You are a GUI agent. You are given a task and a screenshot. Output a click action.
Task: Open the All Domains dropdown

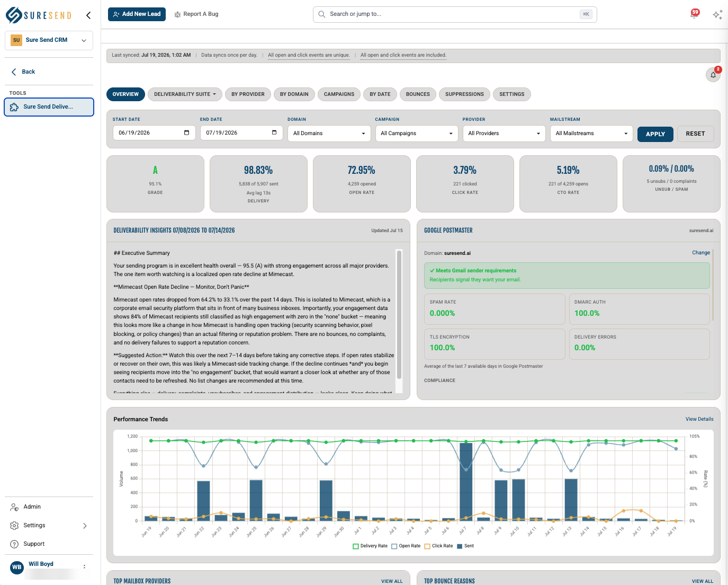329,134
